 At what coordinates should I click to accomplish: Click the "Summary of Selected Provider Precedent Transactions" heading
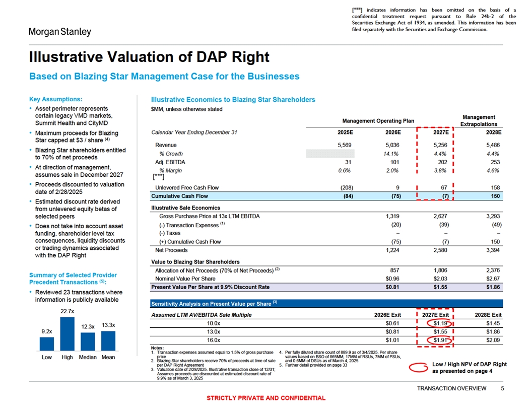tap(73, 279)
